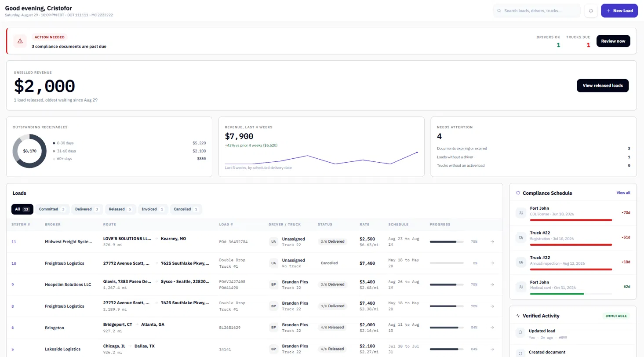Viewport: 644px width, 357px height.
Task: Open system number 9 link
Action: (x=13, y=284)
